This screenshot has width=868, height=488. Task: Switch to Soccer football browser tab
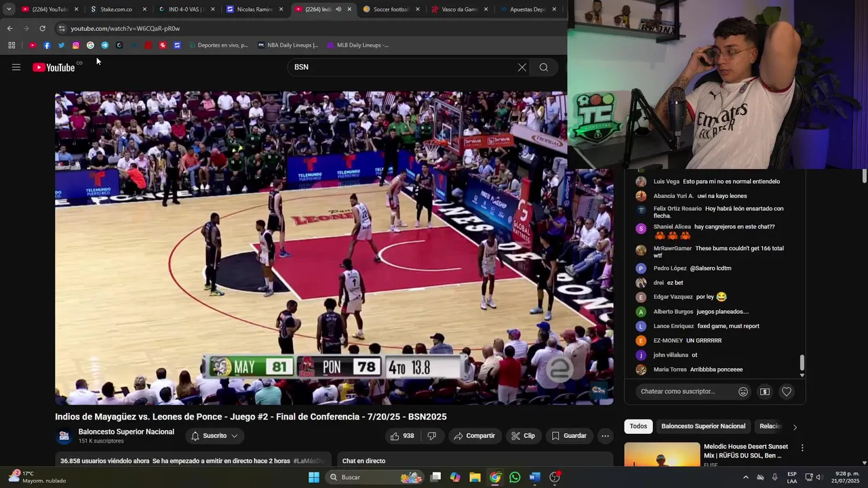(391, 9)
